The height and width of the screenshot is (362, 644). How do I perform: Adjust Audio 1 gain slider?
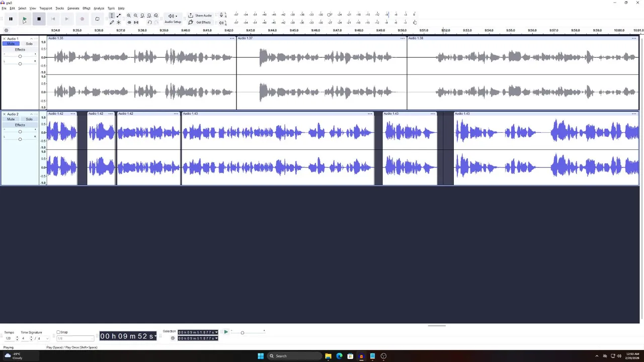pyautogui.click(x=20, y=56)
